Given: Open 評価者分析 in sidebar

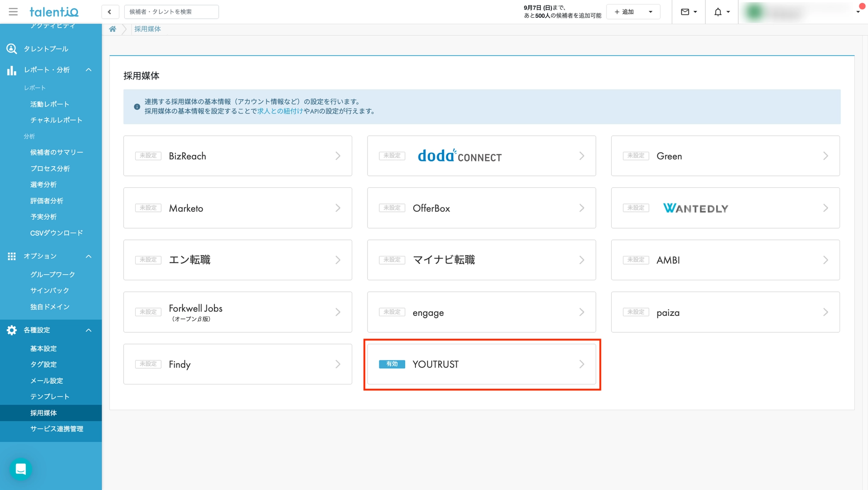Looking at the screenshot, I should [x=47, y=201].
